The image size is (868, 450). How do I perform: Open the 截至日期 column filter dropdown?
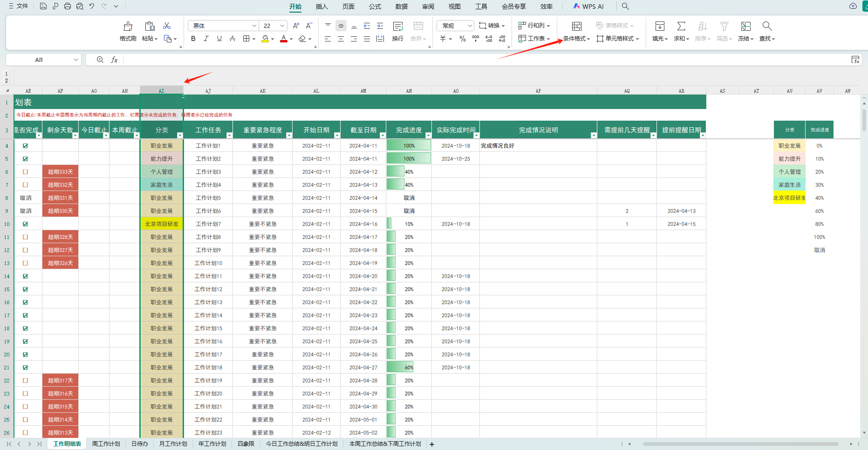pyautogui.click(x=383, y=136)
